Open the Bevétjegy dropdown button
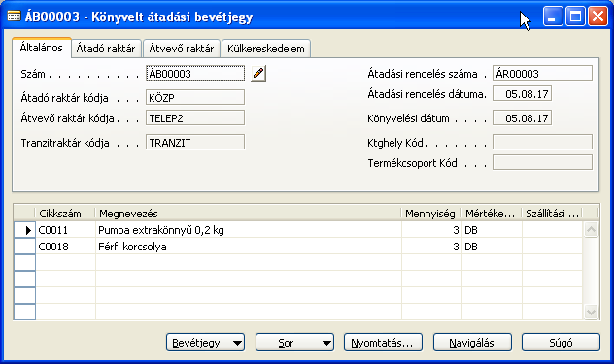The width and height of the screenshot is (614, 364). 205,343
